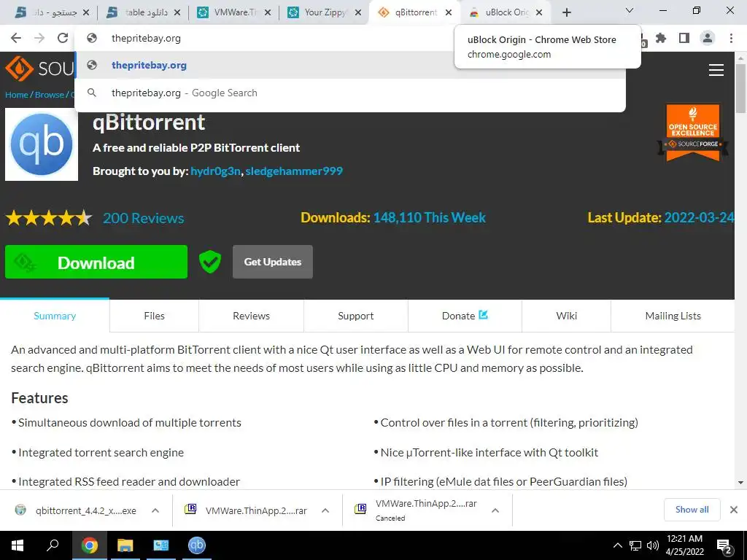
Task: Show hidden system tray icons
Action: coord(617,545)
